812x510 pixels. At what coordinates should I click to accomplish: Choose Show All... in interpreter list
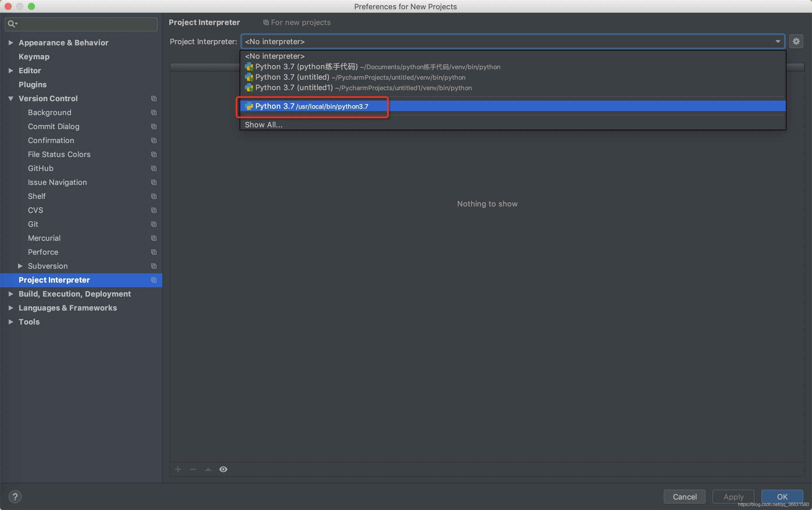pos(263,125)
